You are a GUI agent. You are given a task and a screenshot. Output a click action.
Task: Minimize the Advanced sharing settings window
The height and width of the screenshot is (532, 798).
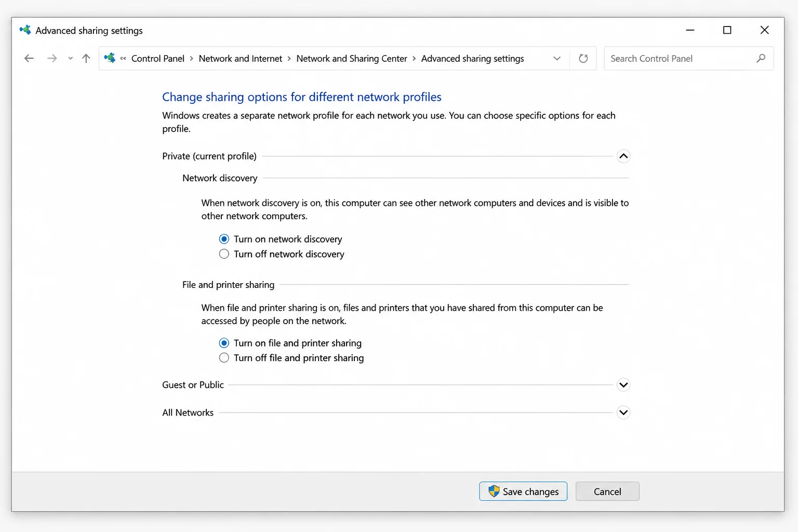pos(690,30)
